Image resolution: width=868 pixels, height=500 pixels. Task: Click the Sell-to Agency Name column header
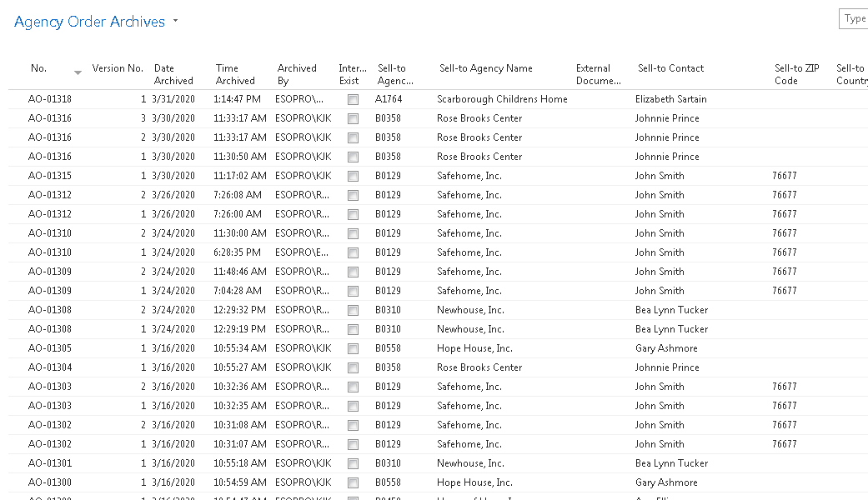[485, 68]
